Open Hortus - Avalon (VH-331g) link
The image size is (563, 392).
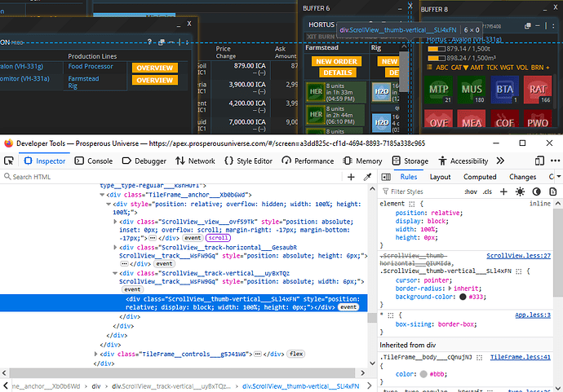click(463, 39)
